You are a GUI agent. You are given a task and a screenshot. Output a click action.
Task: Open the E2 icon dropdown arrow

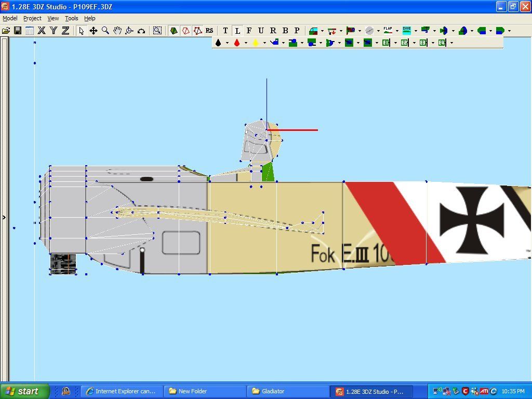coord(414,43)
